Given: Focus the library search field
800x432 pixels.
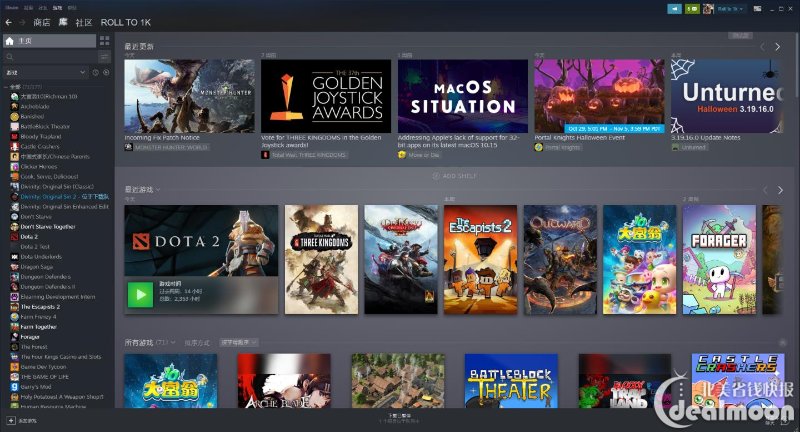Looking at the screenshot, I should [49, 57].
